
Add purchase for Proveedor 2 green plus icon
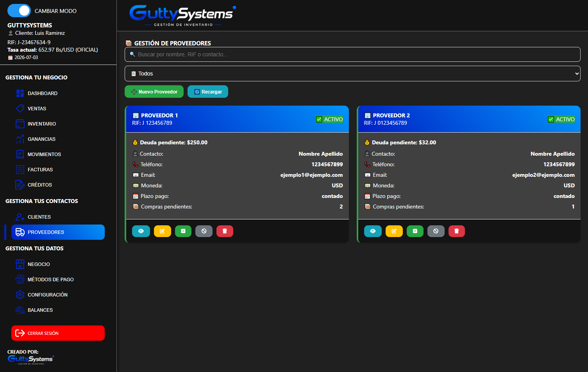click(415, 231)
